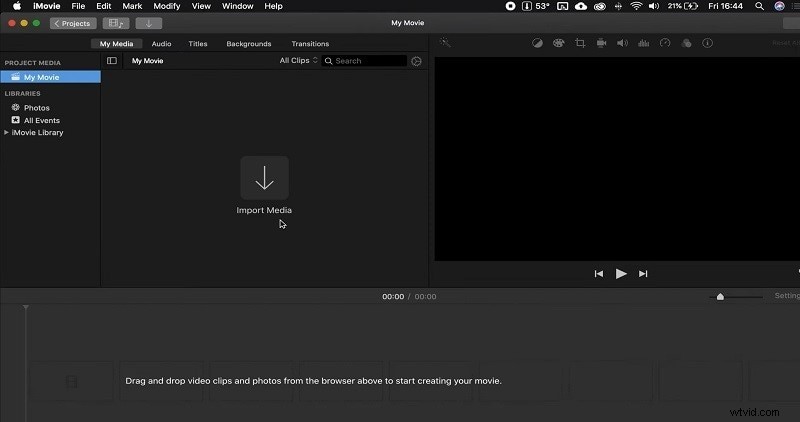
Task: Open the Mark menu
Action: (x=132, y=6)
